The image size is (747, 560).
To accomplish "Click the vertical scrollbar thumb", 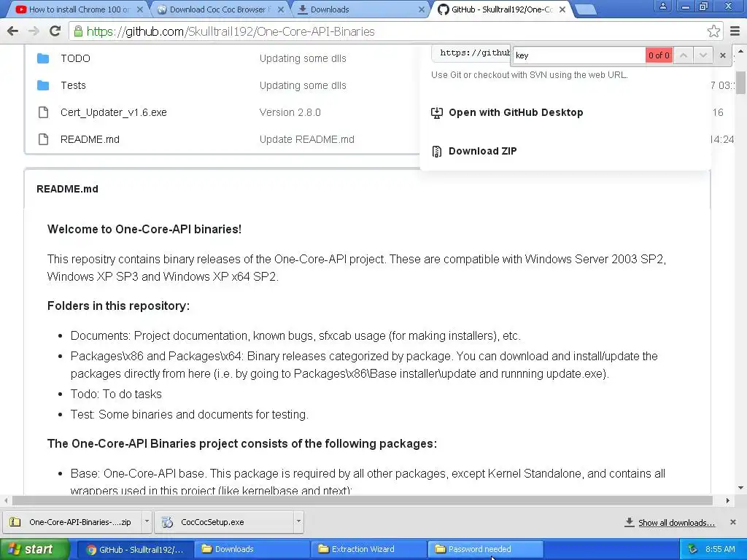I will [x=740, y=83].
